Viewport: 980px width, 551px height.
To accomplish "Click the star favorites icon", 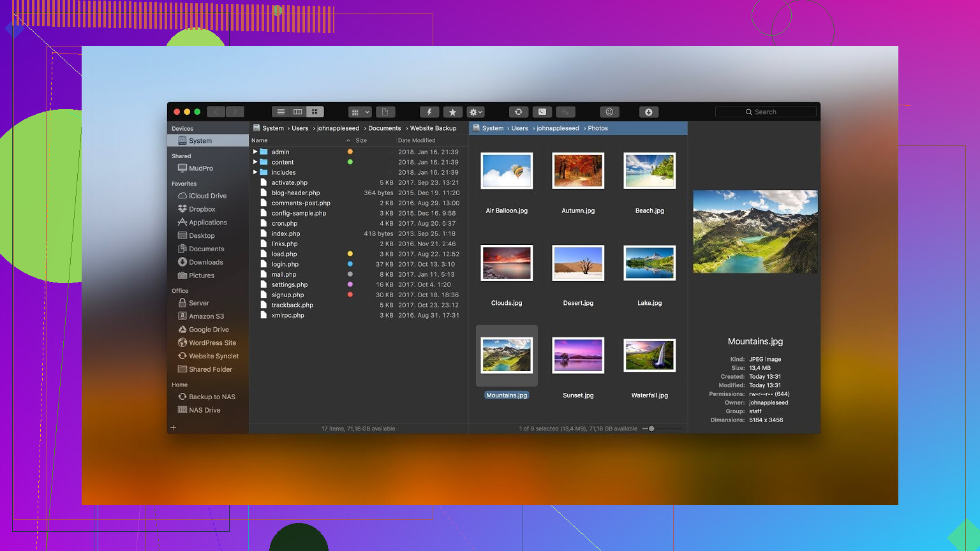I will (x=452, y=112).
